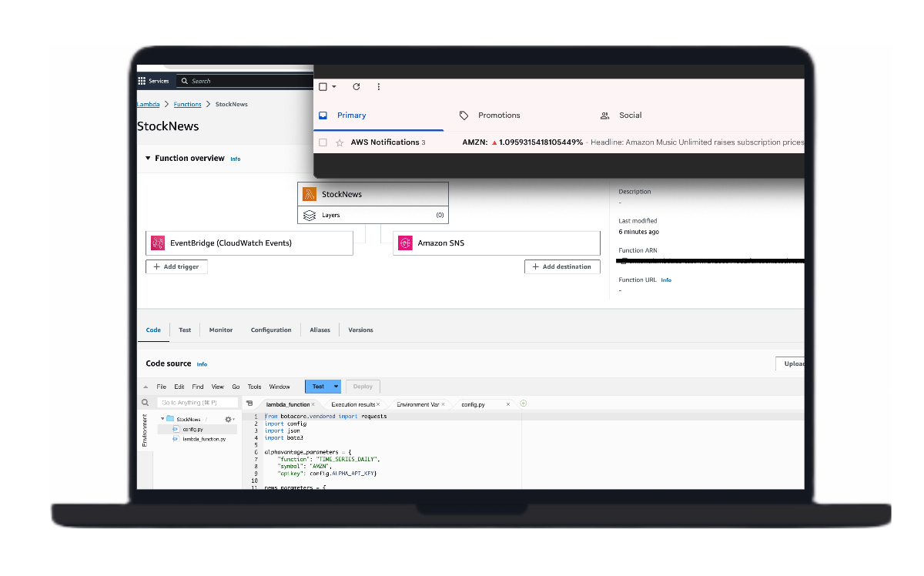Click Add destination button
Screen dimensions: 924x576
[x=562, y=266]
